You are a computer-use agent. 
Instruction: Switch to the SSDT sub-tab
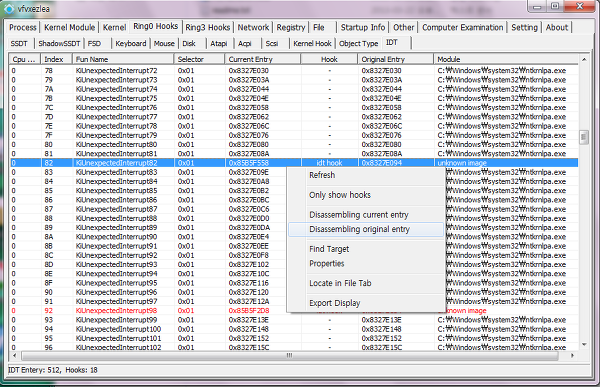pyautogui.click(x=19, y=44)
